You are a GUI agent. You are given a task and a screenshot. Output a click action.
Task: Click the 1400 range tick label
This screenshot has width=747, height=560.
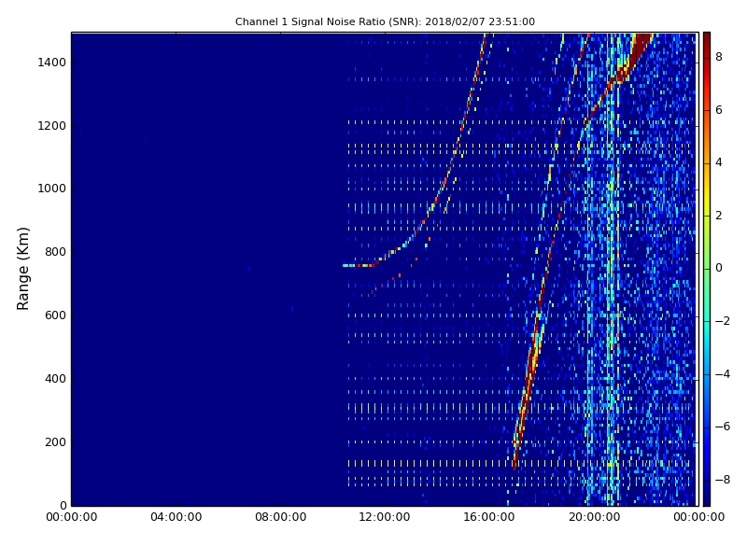52,63
